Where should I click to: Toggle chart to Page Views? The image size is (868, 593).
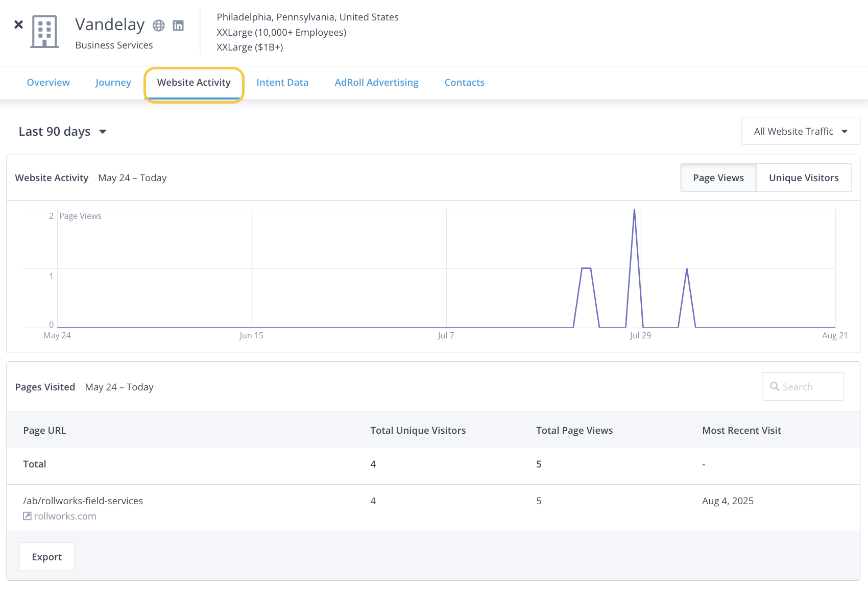[718, 178]
